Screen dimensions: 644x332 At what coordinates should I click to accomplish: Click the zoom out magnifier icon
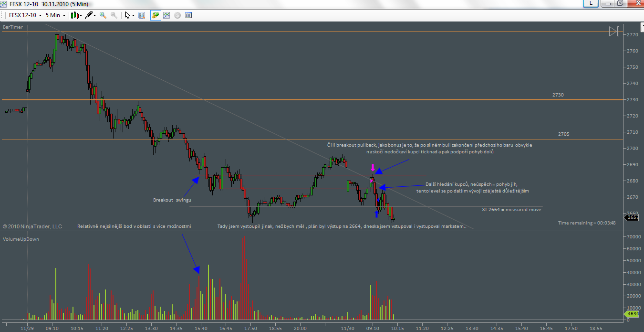114,15
